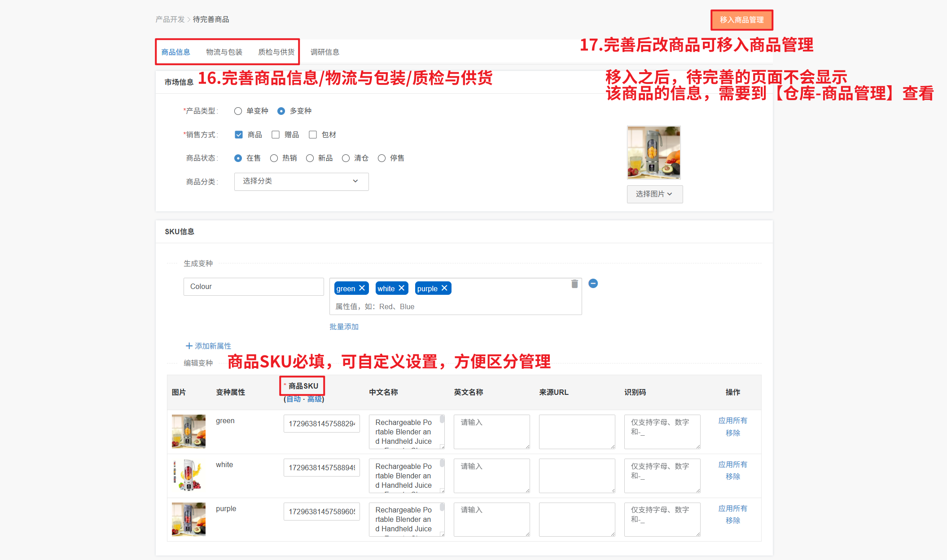Click trash icon to clear attribute values
Image resolution: width=947 pixels, height=560 pixels.
click(x=574, y=284)
